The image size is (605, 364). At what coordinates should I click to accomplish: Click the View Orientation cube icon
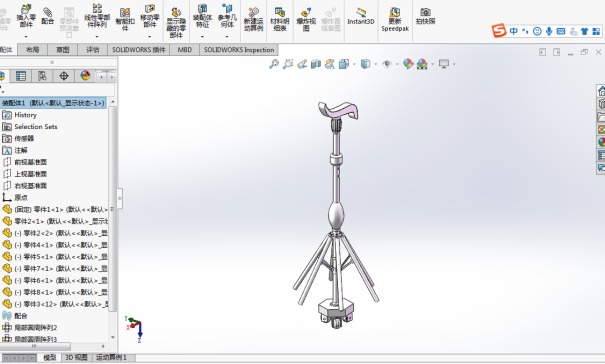[343, 64]
